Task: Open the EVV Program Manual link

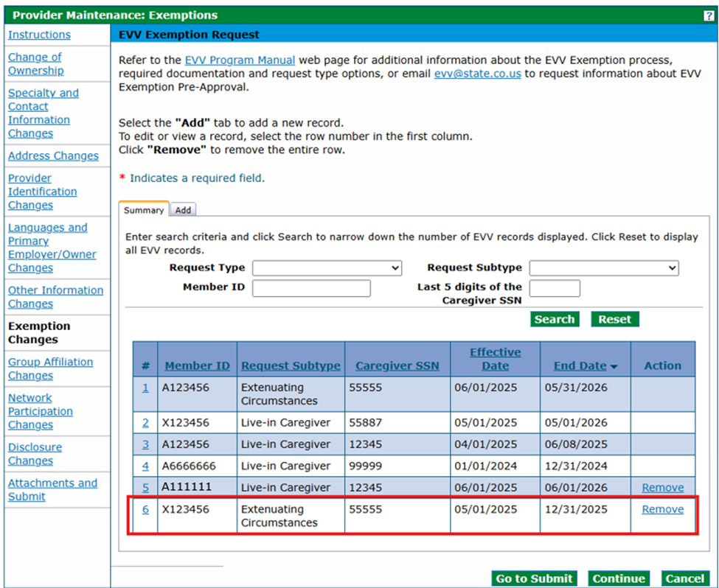Action: (240, 60)
